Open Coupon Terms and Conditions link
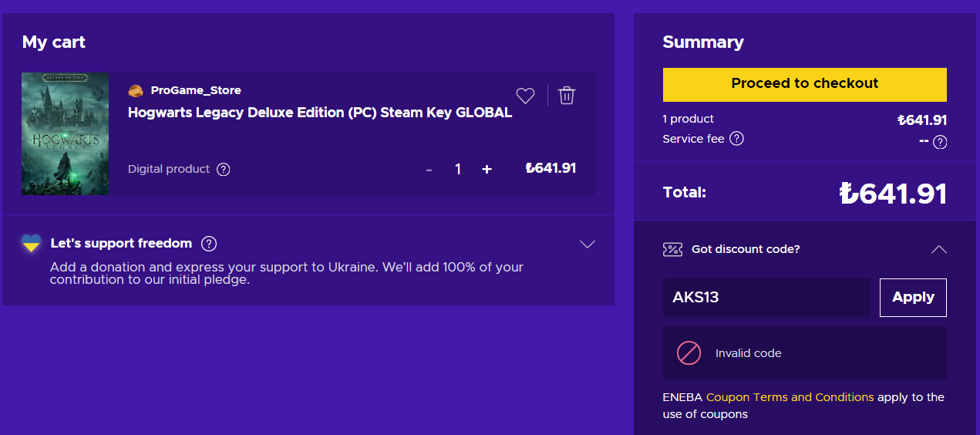Screen dimensions: 980x435 (790, 397)
